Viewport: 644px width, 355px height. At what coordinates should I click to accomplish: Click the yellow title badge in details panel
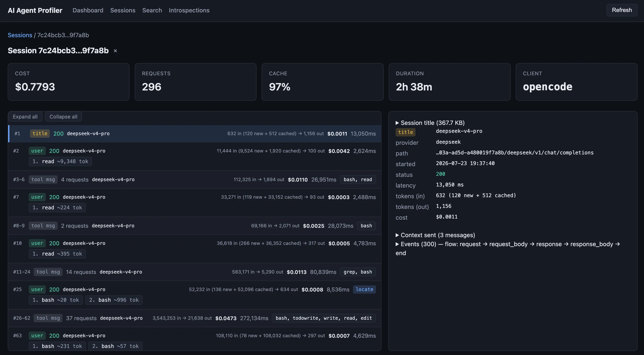click(x=405, y=132)
